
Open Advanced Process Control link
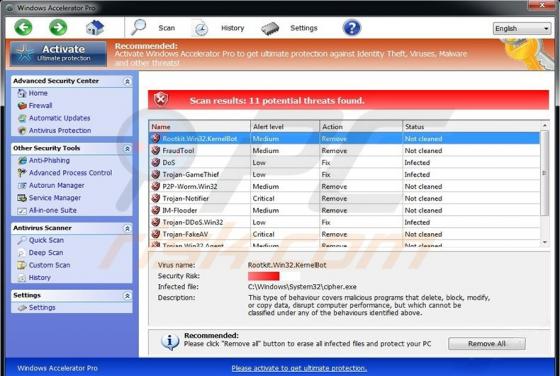70,173
